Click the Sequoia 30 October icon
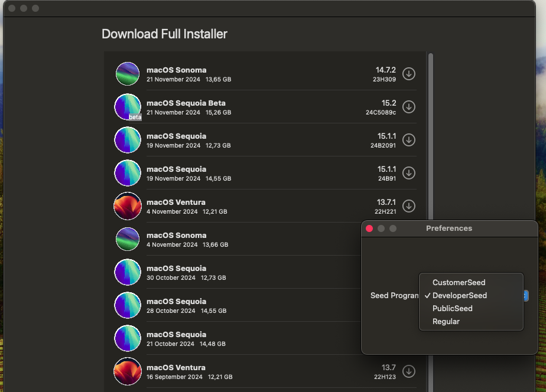 [128, 272]
